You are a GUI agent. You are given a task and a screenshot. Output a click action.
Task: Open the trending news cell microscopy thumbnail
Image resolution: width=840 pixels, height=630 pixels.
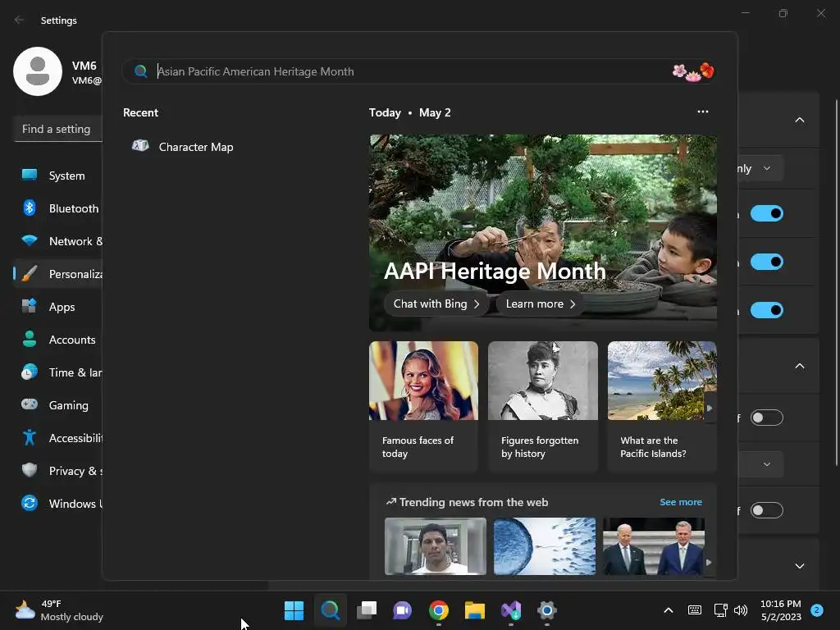click(545, 546)
